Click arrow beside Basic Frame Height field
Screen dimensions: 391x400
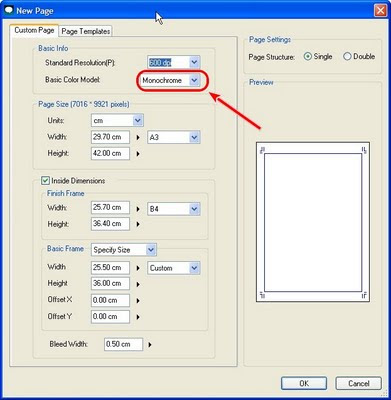138,285
